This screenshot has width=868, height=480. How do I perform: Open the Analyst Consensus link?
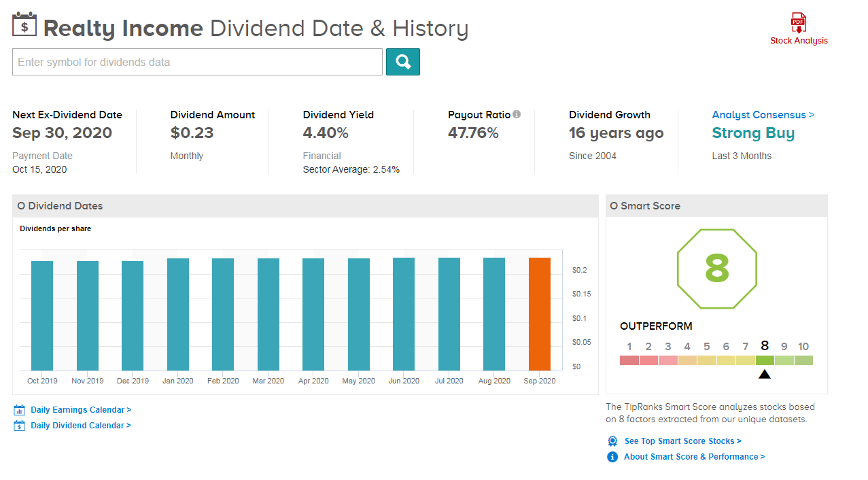click(x=763, y=115)
